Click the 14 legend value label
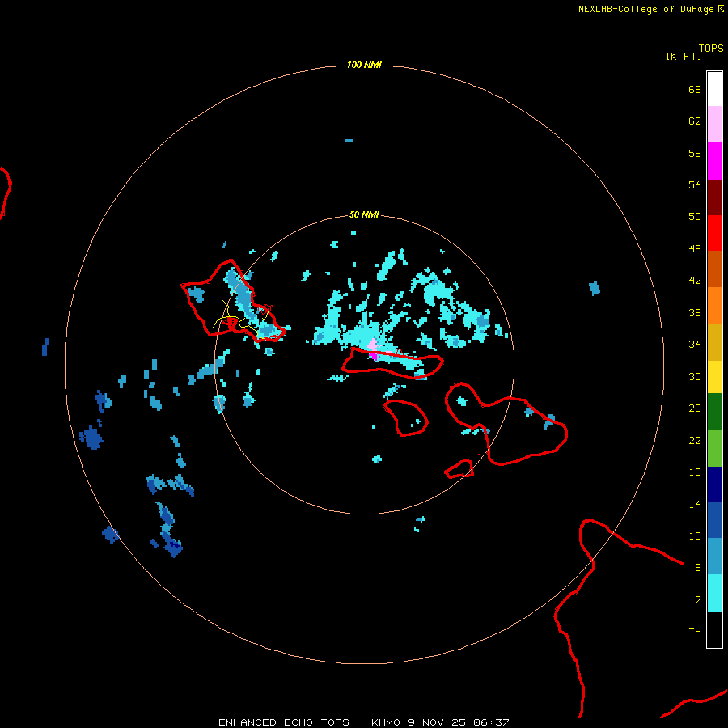Screen dimensions: 728x728 pyautogui.click(x=695, y=504)
